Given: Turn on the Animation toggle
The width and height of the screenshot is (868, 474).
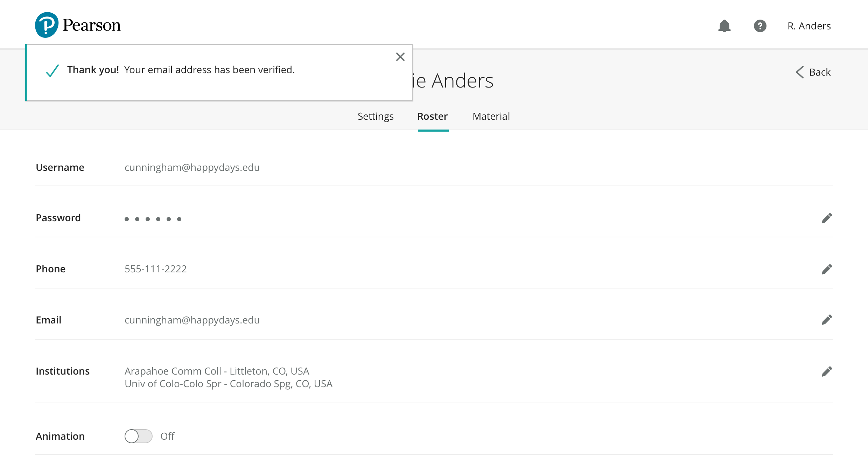Looking at the screenshot, I should point(138,436).
